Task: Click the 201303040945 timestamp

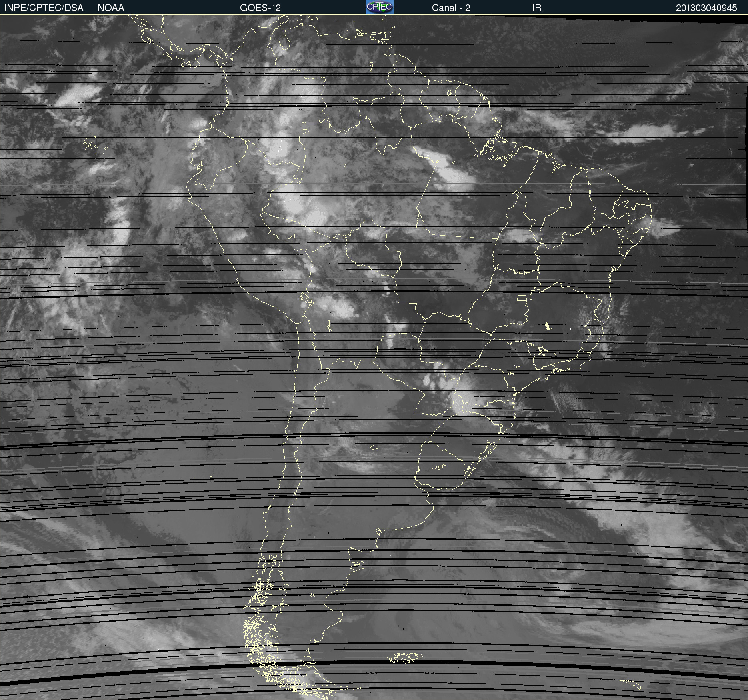Action: [x=706, y=8]
